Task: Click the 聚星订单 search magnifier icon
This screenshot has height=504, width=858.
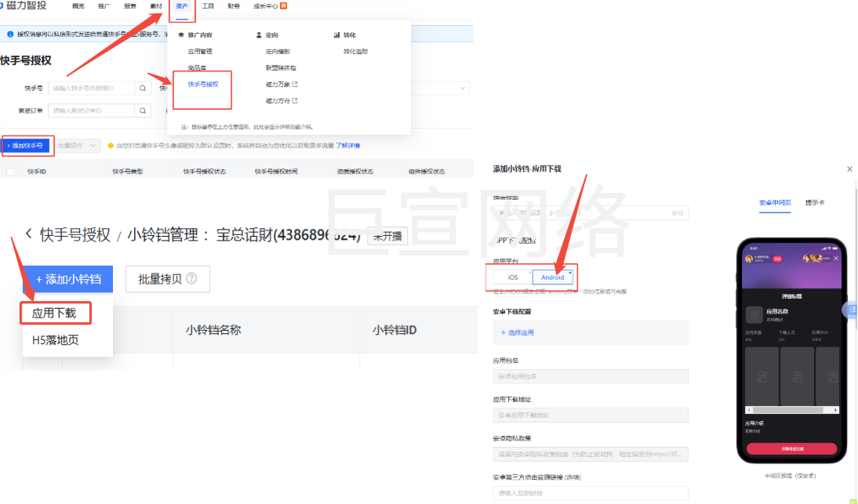Action: (143, 111)
